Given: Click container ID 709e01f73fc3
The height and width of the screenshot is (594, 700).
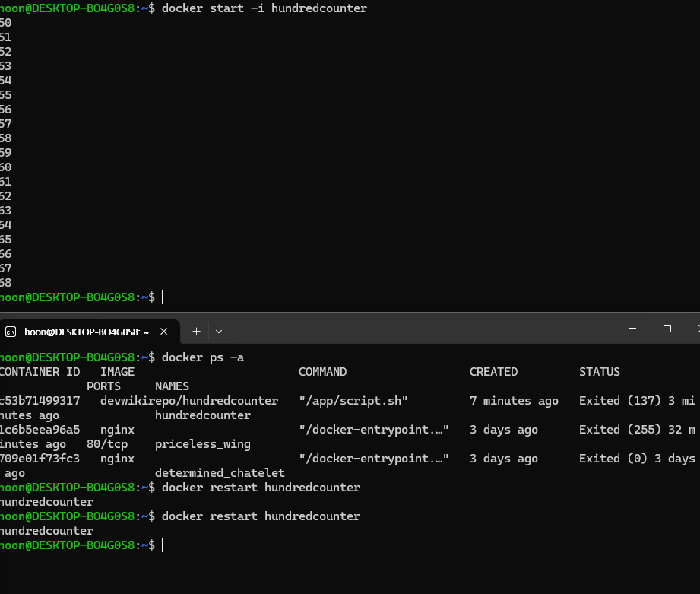Looking at the screenshot, I should pyautogui.click(x=40, y=458).
